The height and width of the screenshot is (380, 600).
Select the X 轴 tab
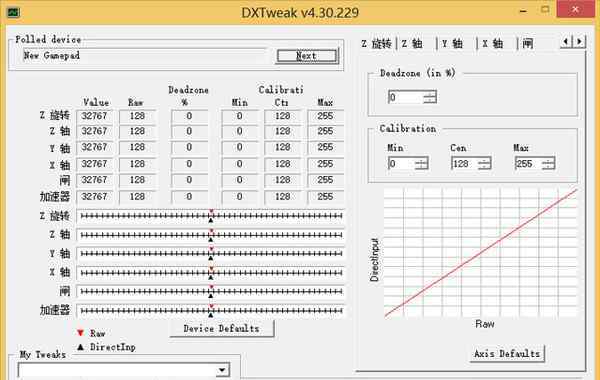492,44
